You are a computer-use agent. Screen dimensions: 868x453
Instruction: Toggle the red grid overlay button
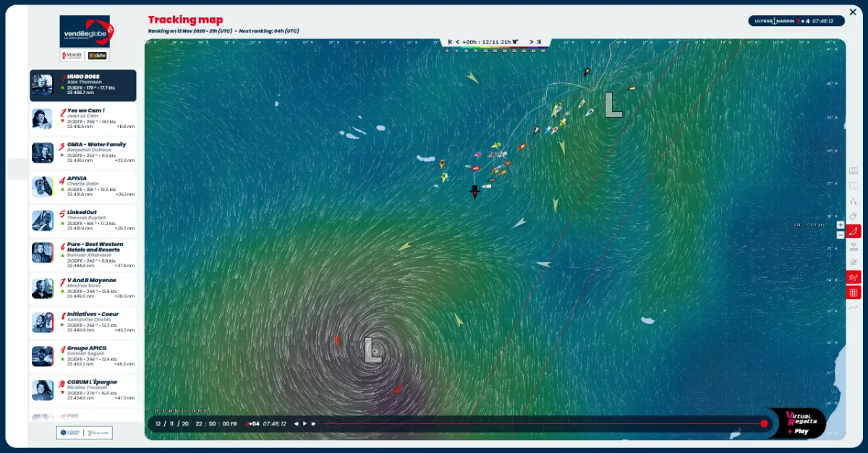tap(854, 292)
